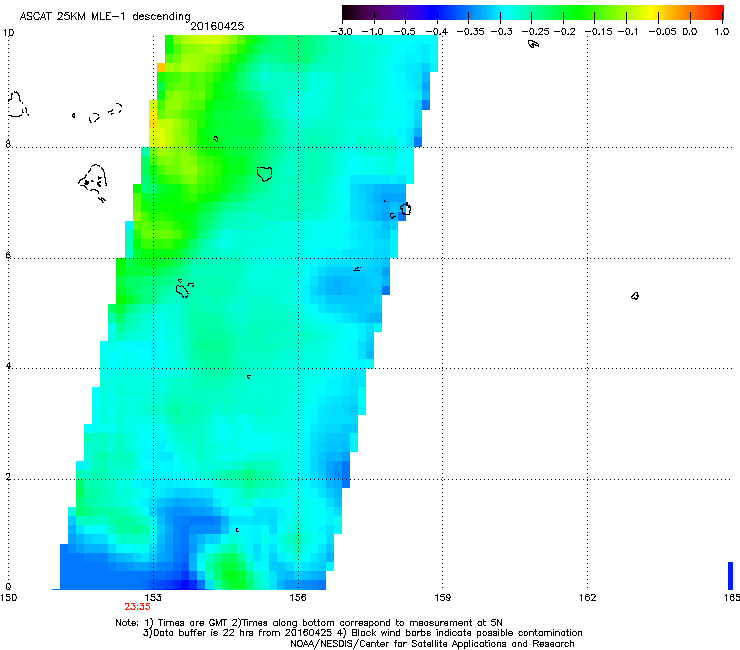Click the orange data cell at swath's upper-left edge
The width and height of the screenshot is (740, 650).
coord(160,68)
